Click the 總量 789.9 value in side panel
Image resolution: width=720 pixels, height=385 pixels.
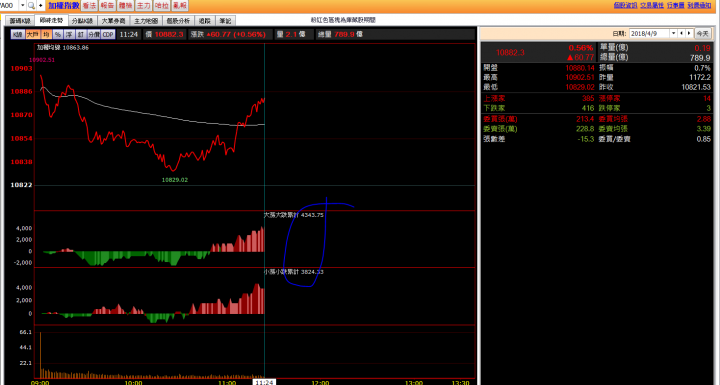click(700, 58)
